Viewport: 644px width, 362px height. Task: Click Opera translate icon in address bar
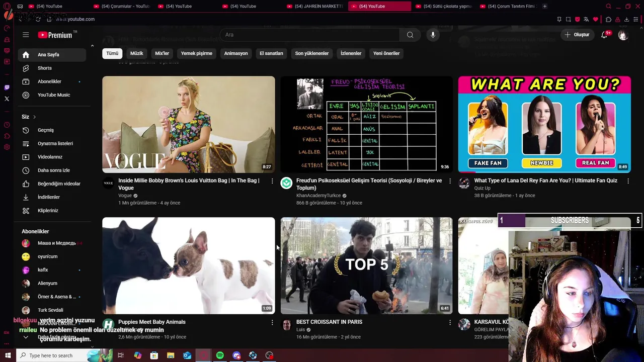[586, 19]
